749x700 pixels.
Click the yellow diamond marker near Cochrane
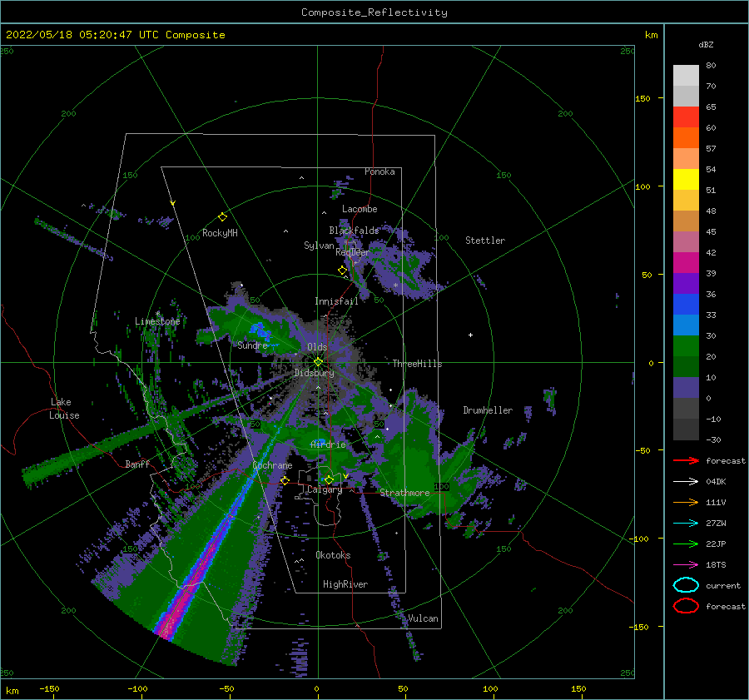285,480
